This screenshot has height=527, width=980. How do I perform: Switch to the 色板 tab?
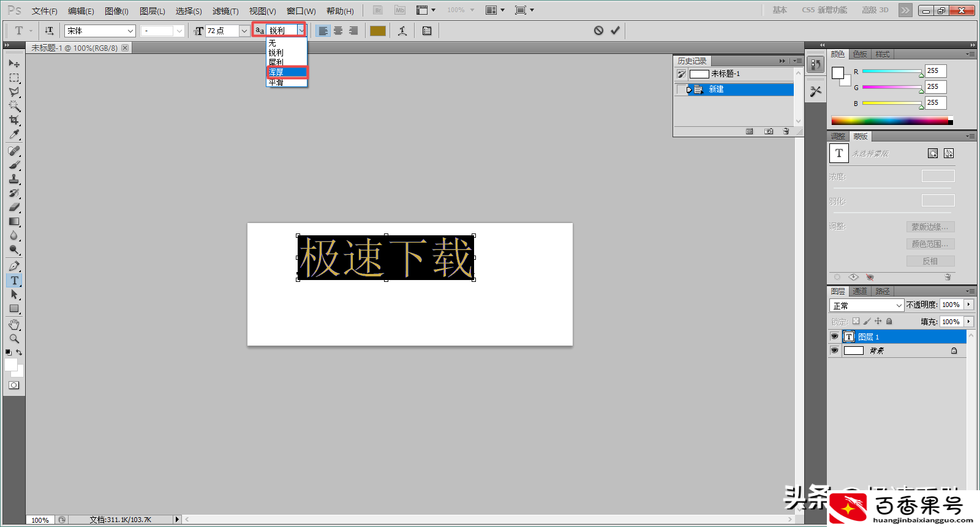[860, 55]
